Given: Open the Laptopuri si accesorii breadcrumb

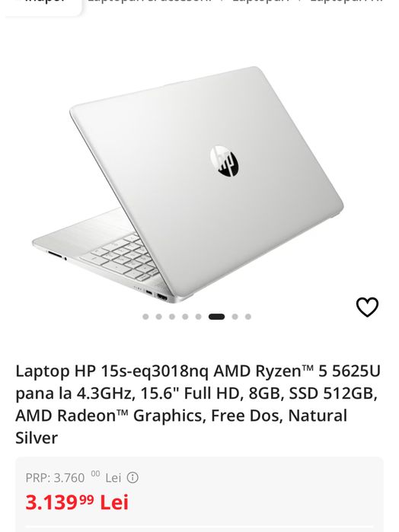Looking at the screenshot, I should (x=149, y=2).
